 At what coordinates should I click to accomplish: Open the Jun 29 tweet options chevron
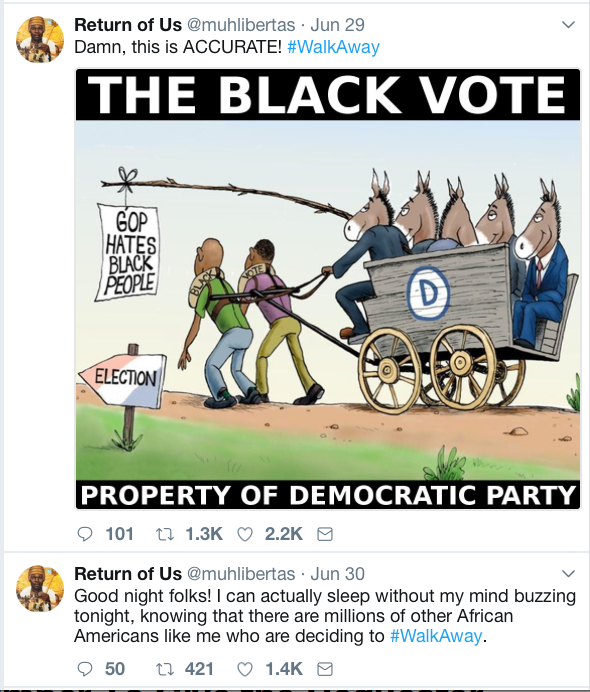(x=568, y=25)
